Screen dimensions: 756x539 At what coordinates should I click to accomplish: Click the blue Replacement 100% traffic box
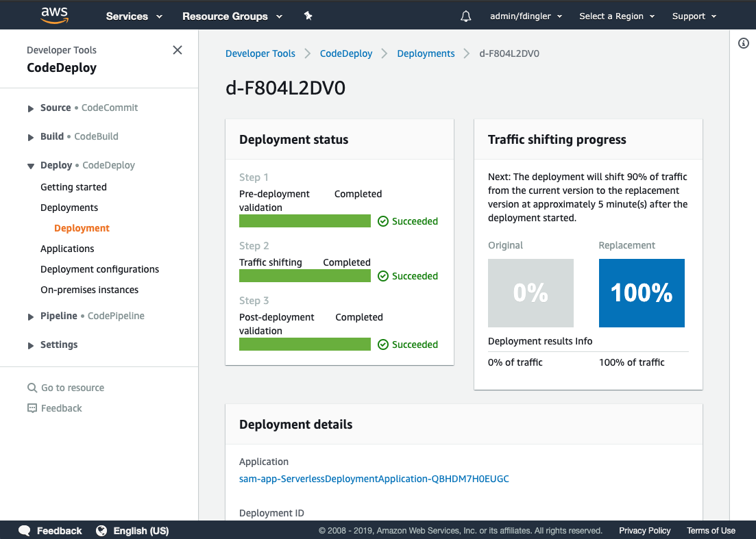[x=642, y=293]
